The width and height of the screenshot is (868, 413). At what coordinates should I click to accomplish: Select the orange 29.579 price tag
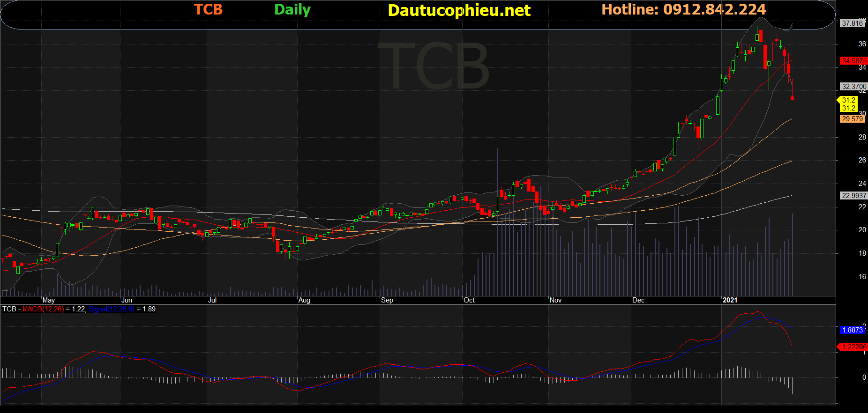[x=852, y=119]
